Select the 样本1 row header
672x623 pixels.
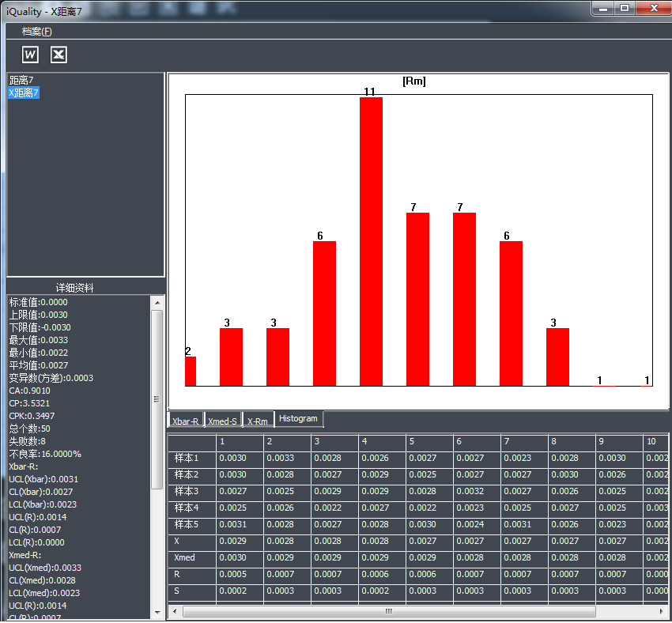pos(187,459)
